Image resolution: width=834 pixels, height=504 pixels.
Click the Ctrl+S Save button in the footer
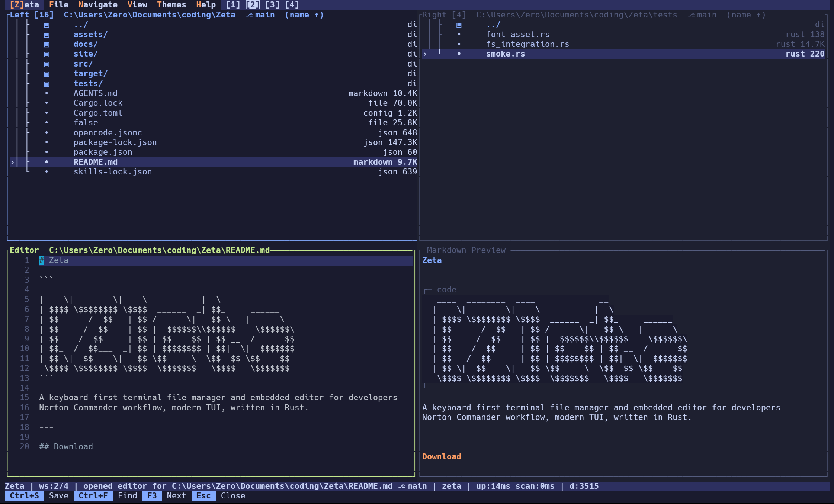[x=25, y=496]
